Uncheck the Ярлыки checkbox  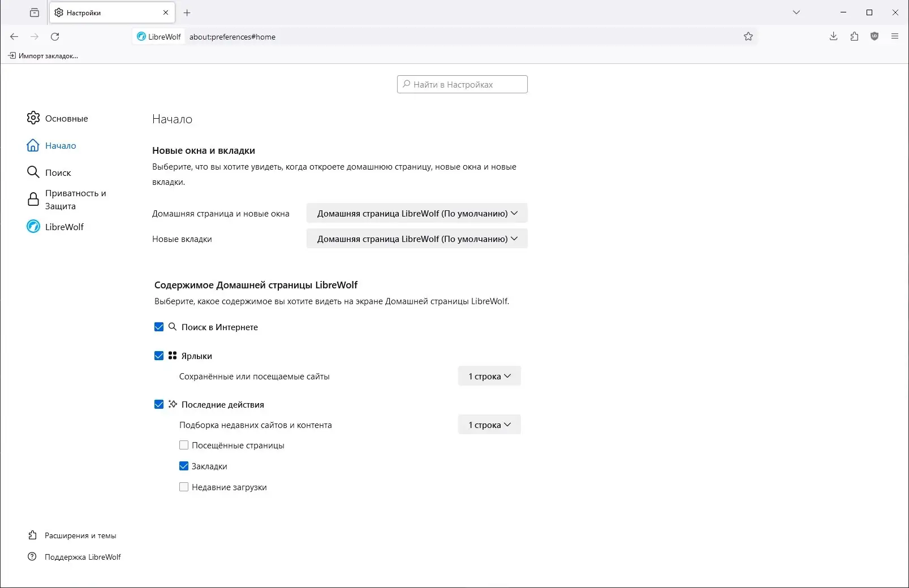(x=159, y=356)
